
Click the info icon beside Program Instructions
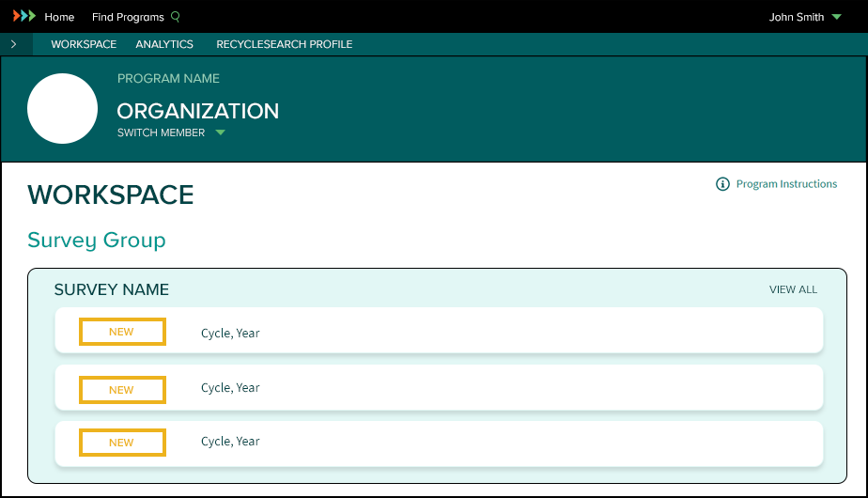(722, 184)
